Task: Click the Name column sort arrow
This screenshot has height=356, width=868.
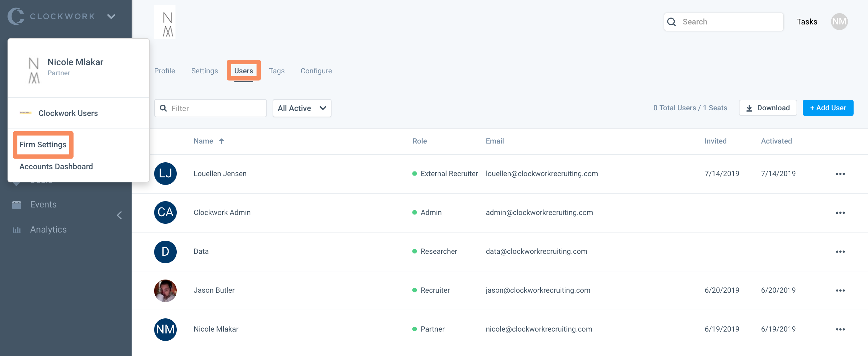Action: click(221, 141)
